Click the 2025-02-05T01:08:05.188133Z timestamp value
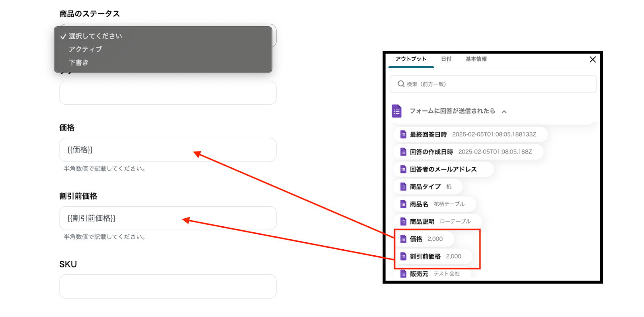 click(494, 134)
